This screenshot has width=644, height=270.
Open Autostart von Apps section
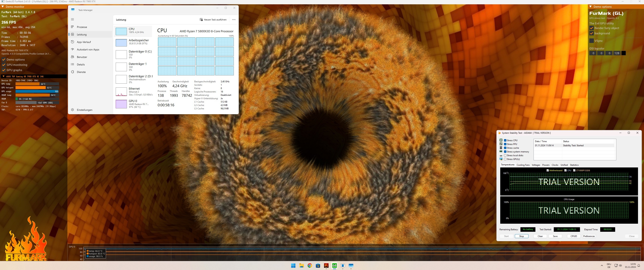pos(88,49)
